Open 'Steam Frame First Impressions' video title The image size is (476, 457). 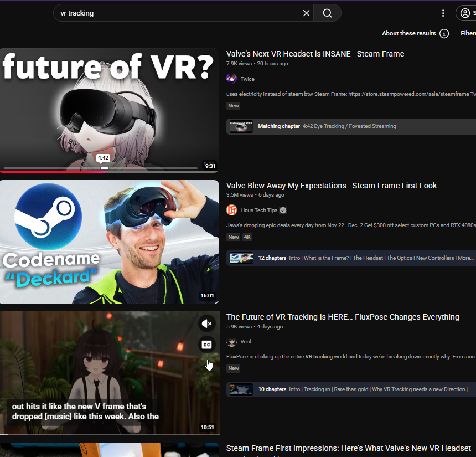pos(349,448)
